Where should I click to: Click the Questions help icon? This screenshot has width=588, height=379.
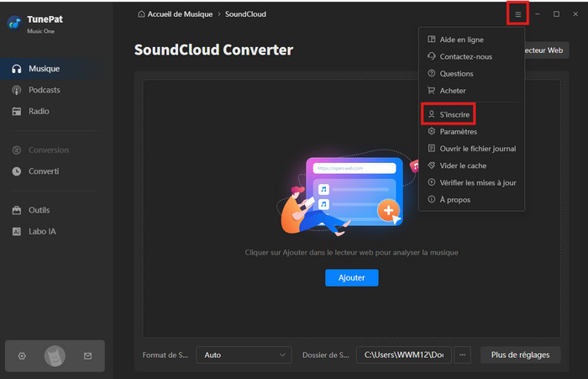pos(432,73)
